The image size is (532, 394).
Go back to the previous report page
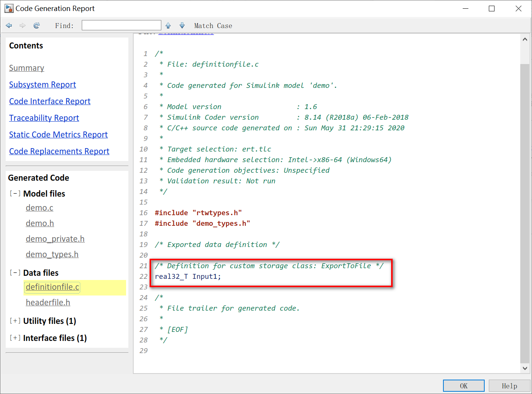[9, 25]
